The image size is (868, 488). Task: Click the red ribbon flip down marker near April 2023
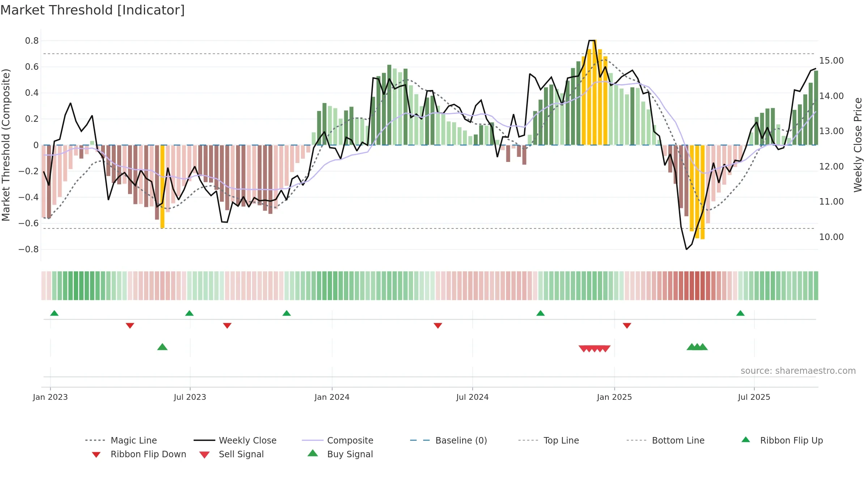click(x=130, y=325)
